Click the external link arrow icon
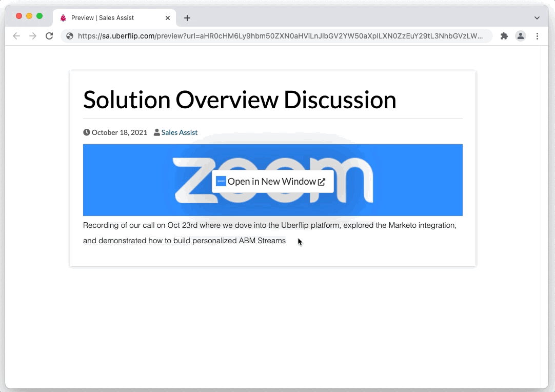The image size is (555, 392). coord(322,182)
